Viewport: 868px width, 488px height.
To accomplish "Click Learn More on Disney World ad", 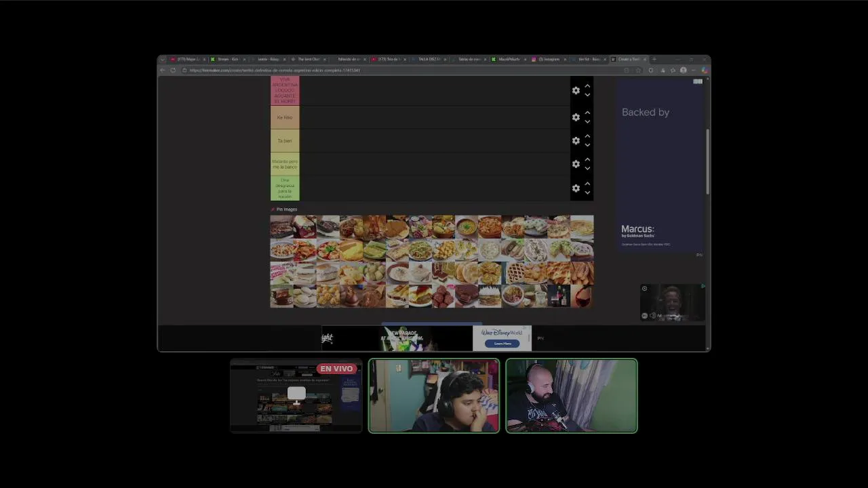I will pyautogui.click(x=502, y=344).
